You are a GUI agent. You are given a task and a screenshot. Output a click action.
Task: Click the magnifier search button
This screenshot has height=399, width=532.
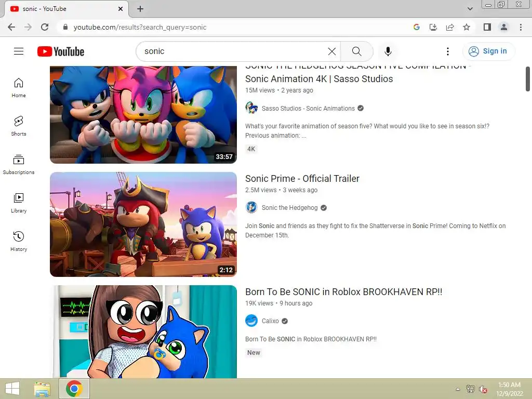click(356, 51)
